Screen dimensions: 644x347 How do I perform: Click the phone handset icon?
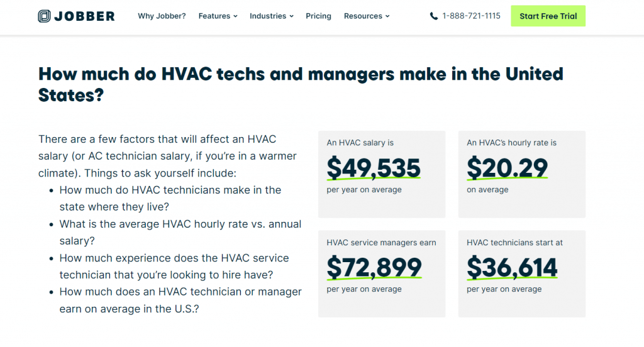click(x=434, y=16)
